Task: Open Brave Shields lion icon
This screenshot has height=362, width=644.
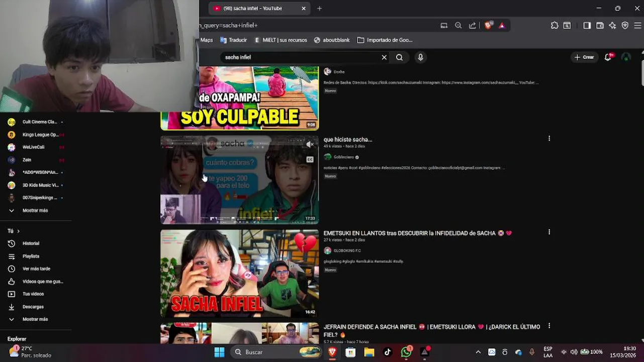Action: [488, 25]
